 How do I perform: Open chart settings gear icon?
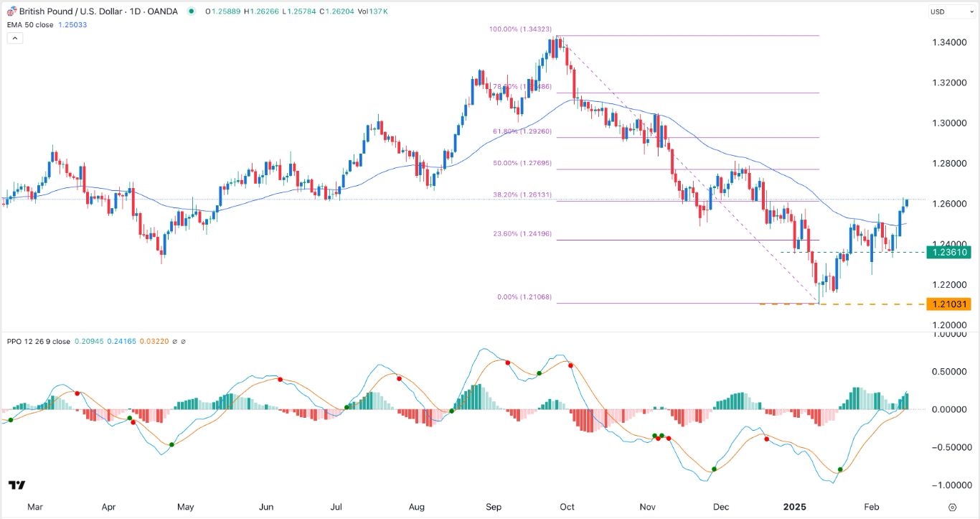[951, 507]
